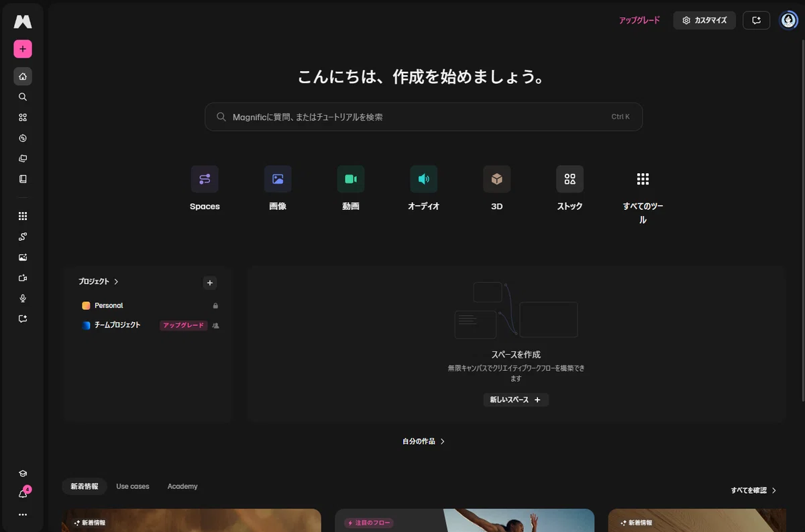Focus the Magnific search input field
Viewport: 805px width, 532px height.
point(423,117)
